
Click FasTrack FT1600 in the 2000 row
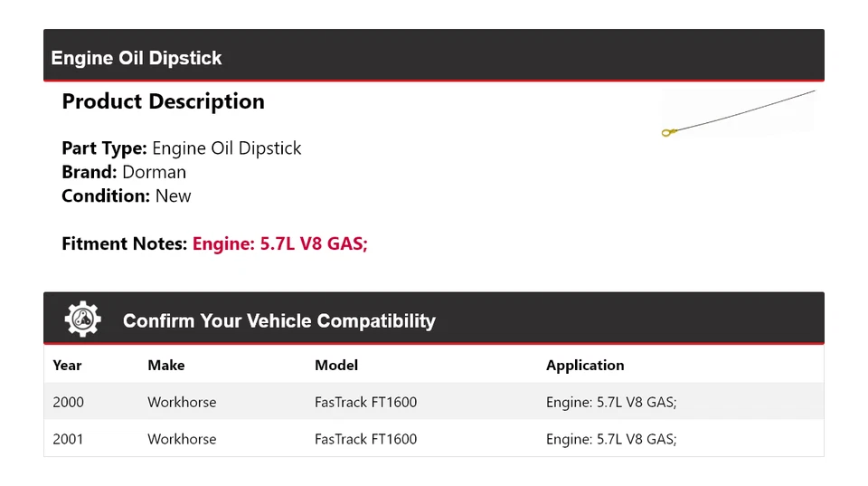[365, 402]
